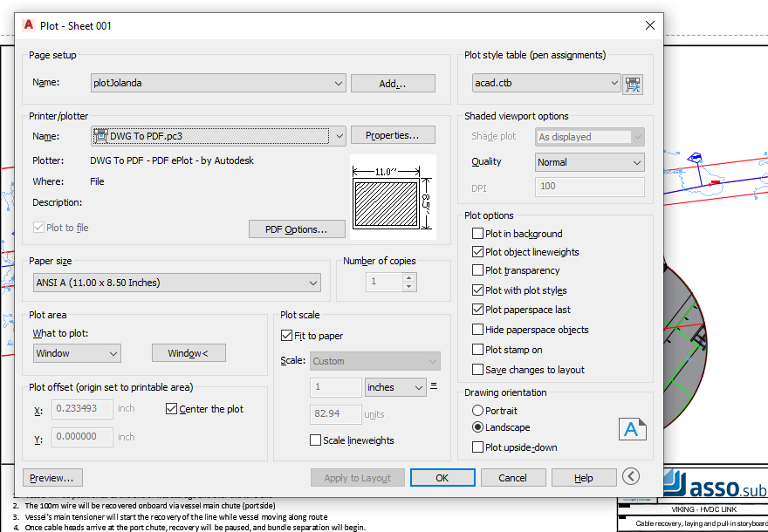
Task: Click the landscape orientation letter A icon
Action: 633,429
